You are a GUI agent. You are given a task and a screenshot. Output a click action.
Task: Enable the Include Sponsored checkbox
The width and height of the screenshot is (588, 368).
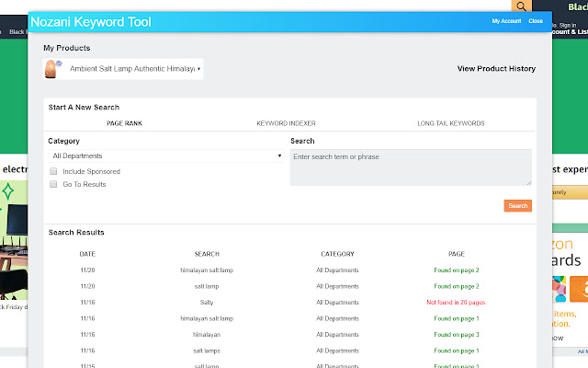(53, 171)
